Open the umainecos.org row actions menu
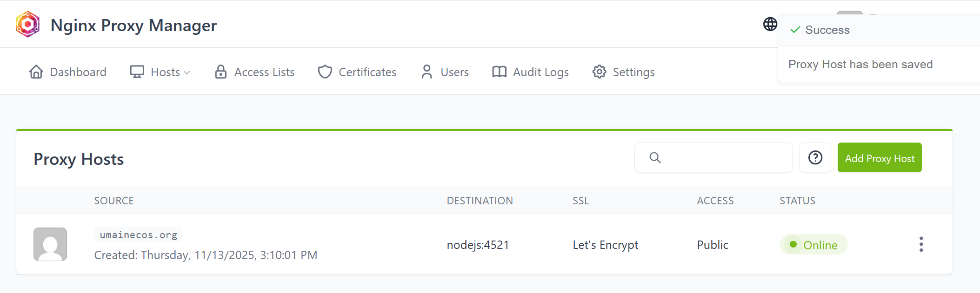 pyautogui.click(x=921, y=244)
